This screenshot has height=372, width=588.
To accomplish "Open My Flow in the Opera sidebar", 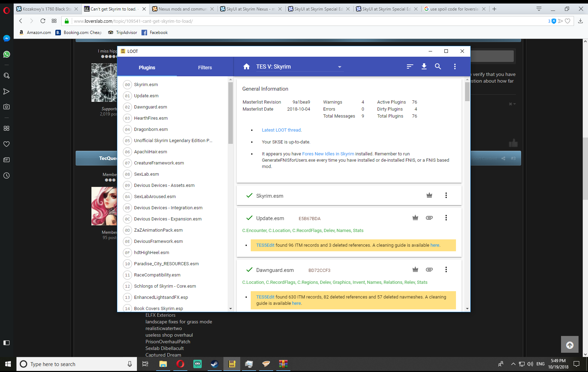I will pyautogui.click(x=6, y=91).
